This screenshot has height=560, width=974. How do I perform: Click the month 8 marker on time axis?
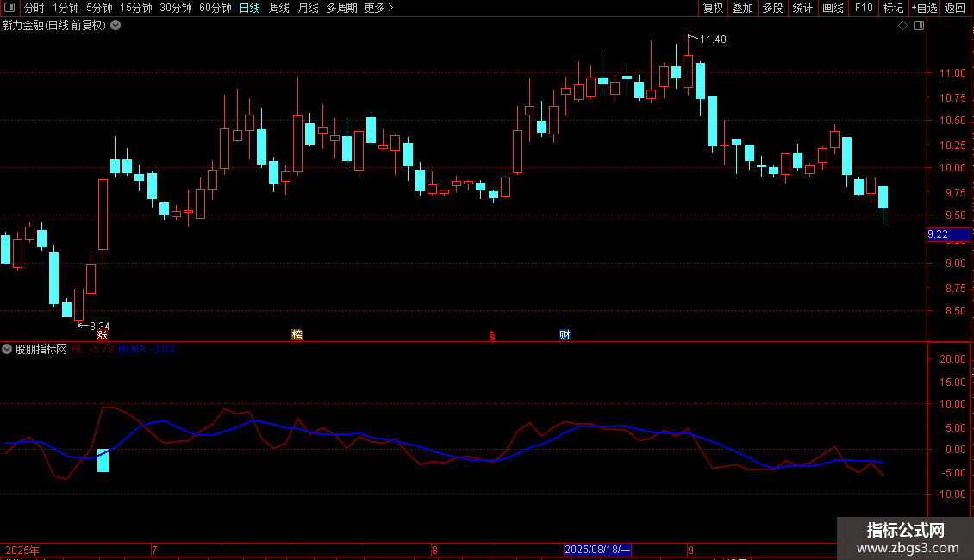pos(434,550)
